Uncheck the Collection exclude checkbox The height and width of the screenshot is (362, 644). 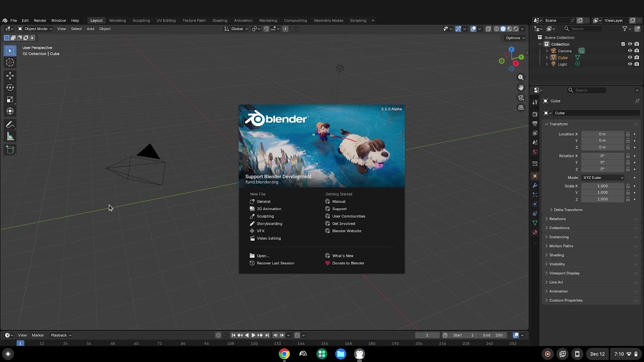coord(623,44)
